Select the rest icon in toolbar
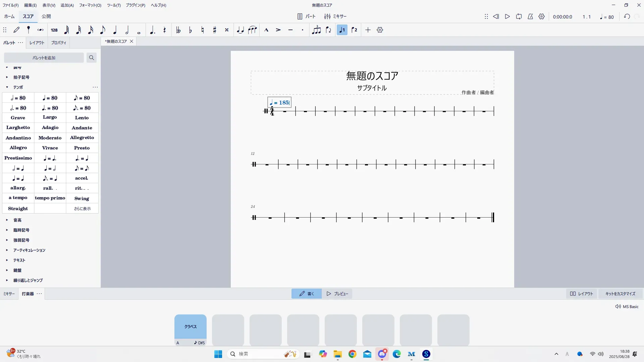This screenshot has height=362, width=644. (164, 30)
